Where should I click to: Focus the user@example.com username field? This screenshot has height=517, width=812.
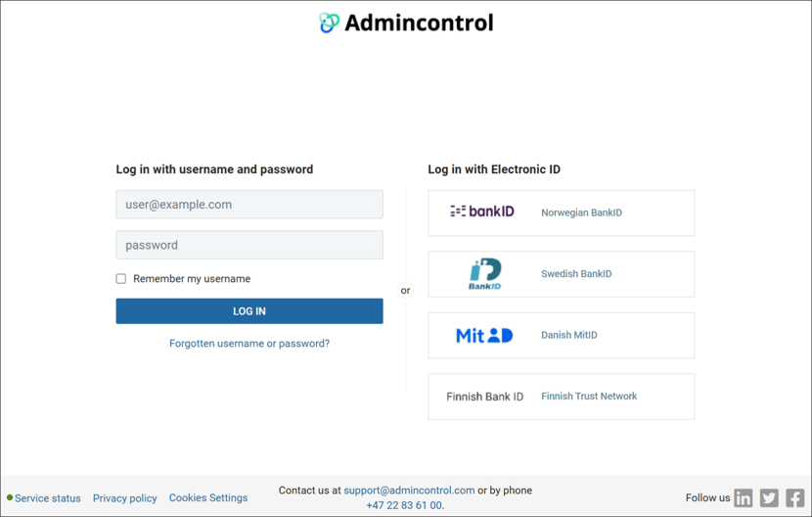point(249,205)
